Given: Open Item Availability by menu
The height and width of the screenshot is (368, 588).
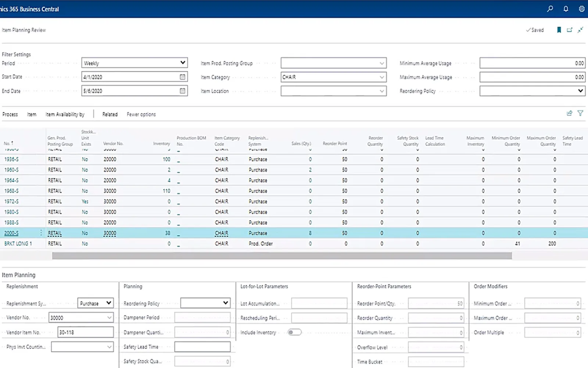Looking at the screenshot, I should pyautogui.click(x=65, y=114).
